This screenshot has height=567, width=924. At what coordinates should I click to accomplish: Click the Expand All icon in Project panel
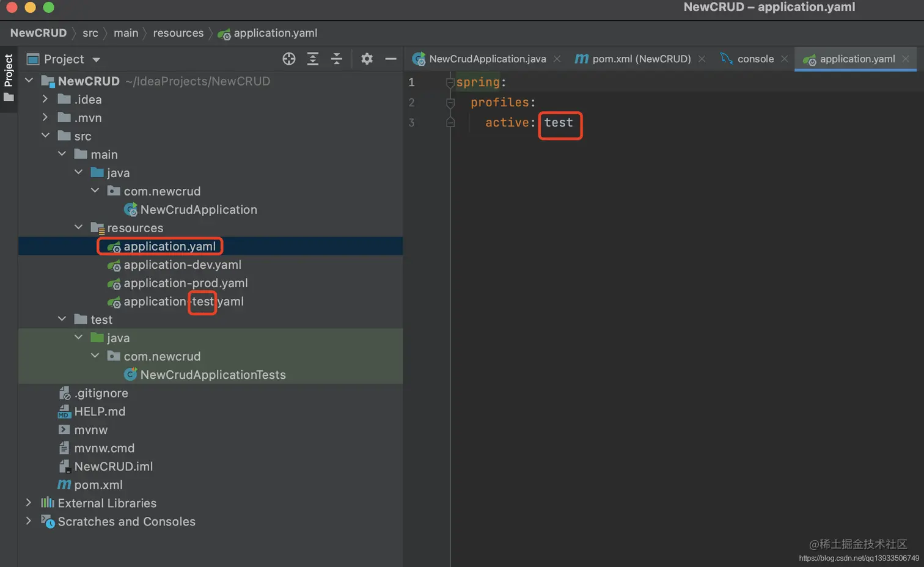[313, 59]
